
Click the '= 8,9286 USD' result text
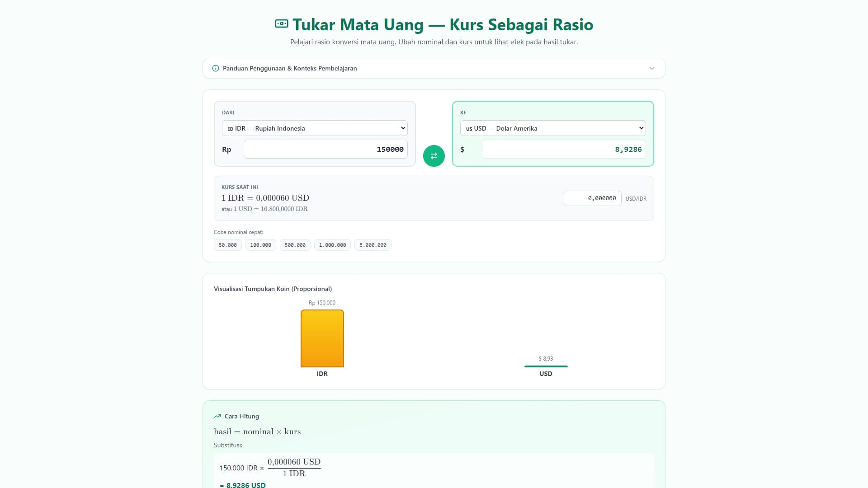point(243,485)
